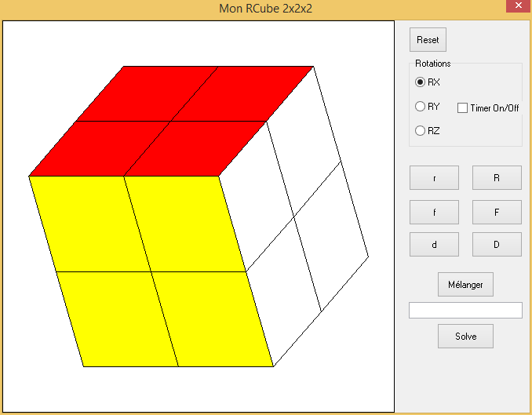Click the cube's white right face
The image size is (532, 415).
click(293, 217)
